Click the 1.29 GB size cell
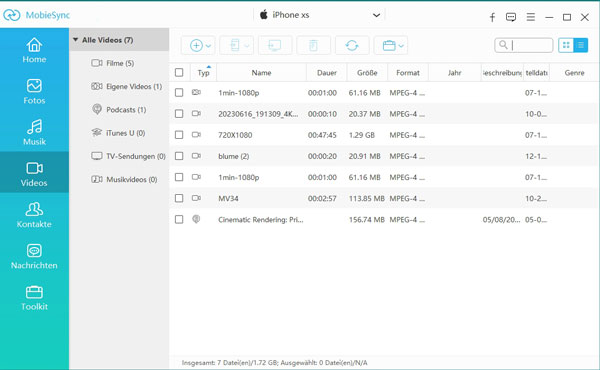 (362, 135)
